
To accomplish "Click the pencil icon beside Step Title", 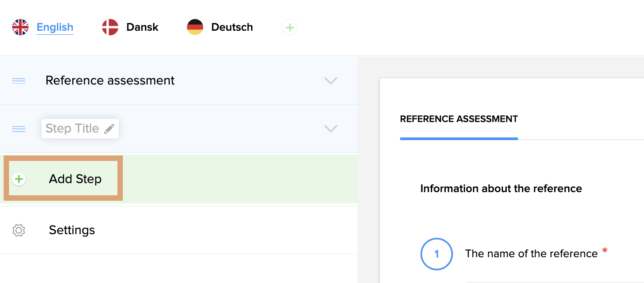I will click(109, 129).
